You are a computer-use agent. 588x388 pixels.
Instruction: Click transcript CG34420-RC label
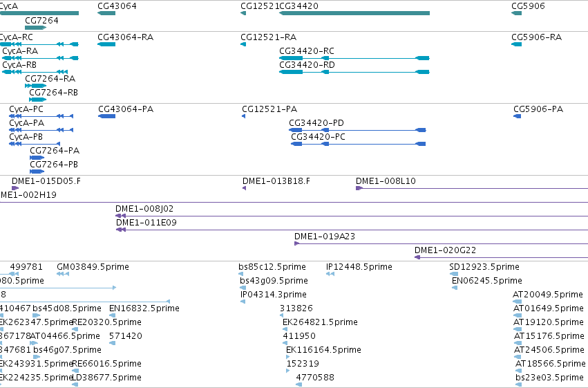pyautogui.click(x=307, y=51)
